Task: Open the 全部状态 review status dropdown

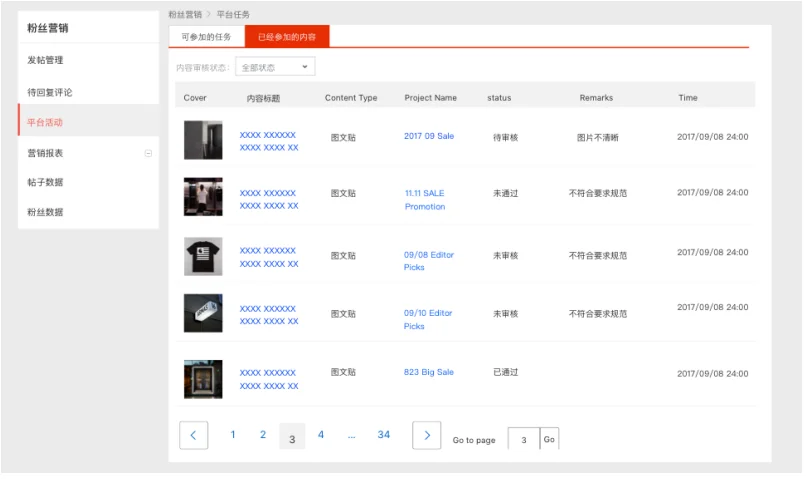Action: pos(275,67)
